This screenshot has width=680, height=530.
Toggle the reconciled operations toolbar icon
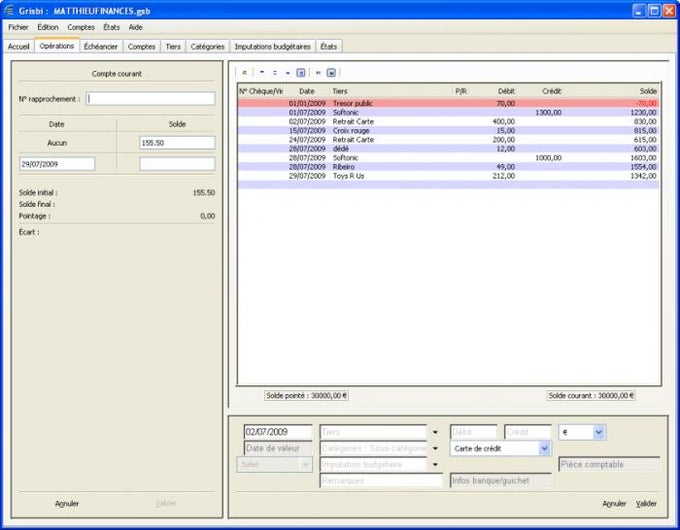coord(318,72)
